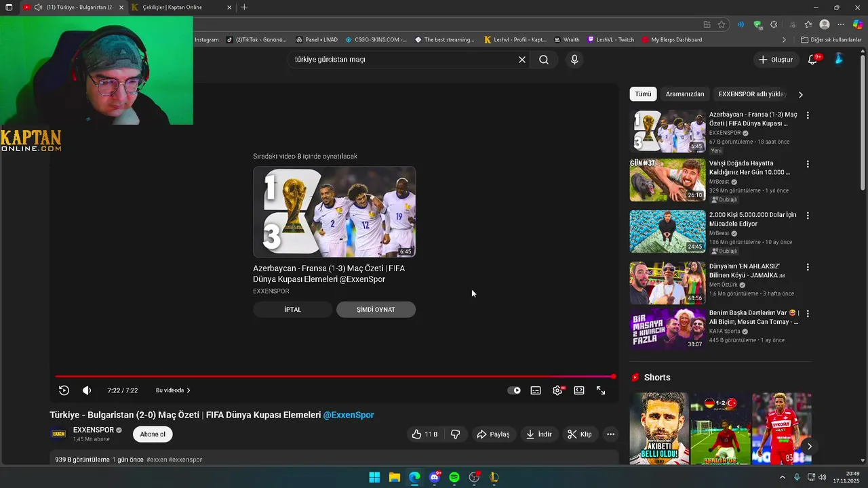868x488 pixels.
Task: Open My Blerps Dashboard bookmark
Action: 671,40
